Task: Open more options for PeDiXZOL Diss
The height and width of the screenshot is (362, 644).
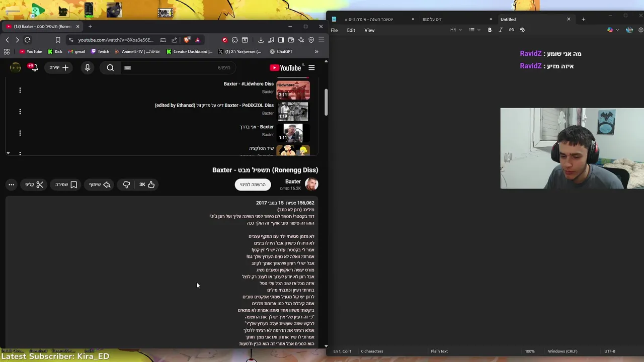Action: [20, 112]
